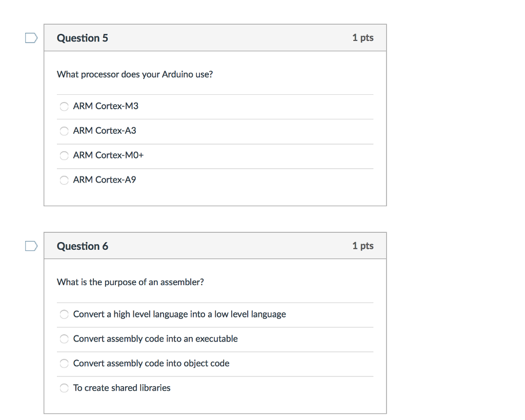The image size is (525, 420).
Task: Click the Question 5 header title
Action: coord(83,38)
